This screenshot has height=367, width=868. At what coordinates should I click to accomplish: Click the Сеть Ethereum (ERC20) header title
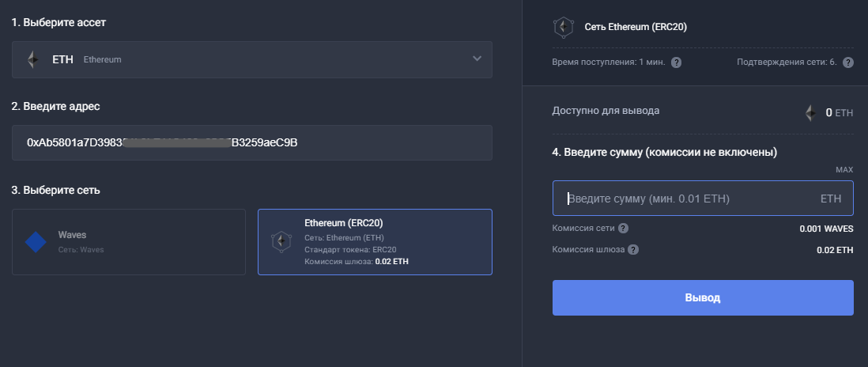[x=635, y=27]
